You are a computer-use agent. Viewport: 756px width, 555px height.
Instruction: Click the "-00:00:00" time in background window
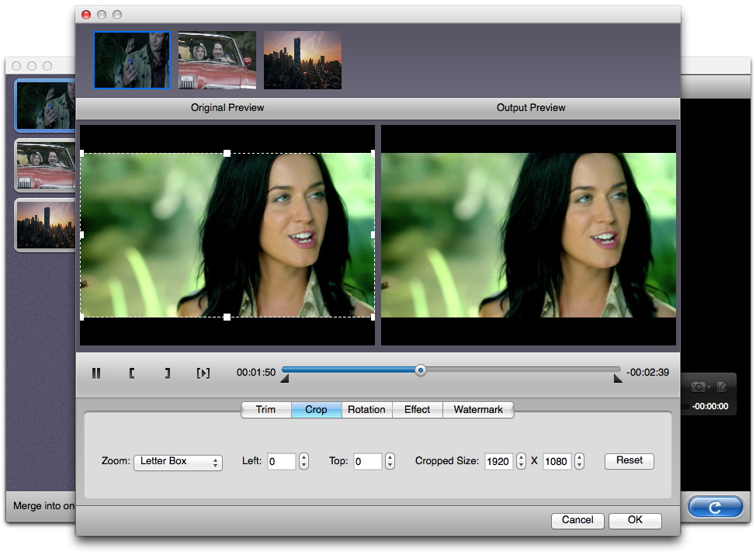(710, 407)
